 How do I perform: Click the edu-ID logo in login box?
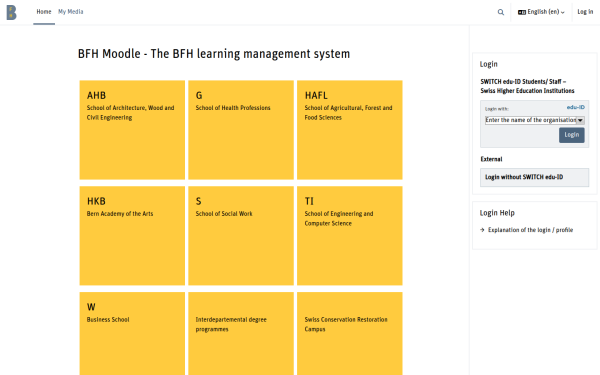(576, 108)
